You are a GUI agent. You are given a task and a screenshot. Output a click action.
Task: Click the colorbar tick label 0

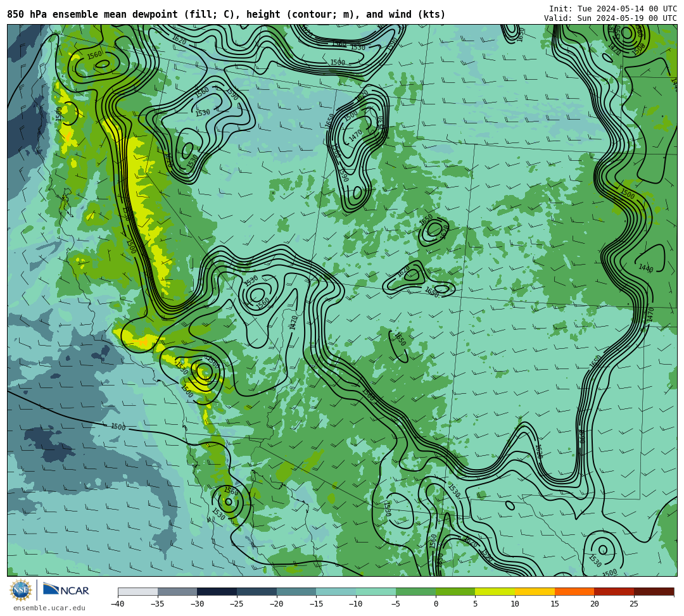click(x=436, y=604)
